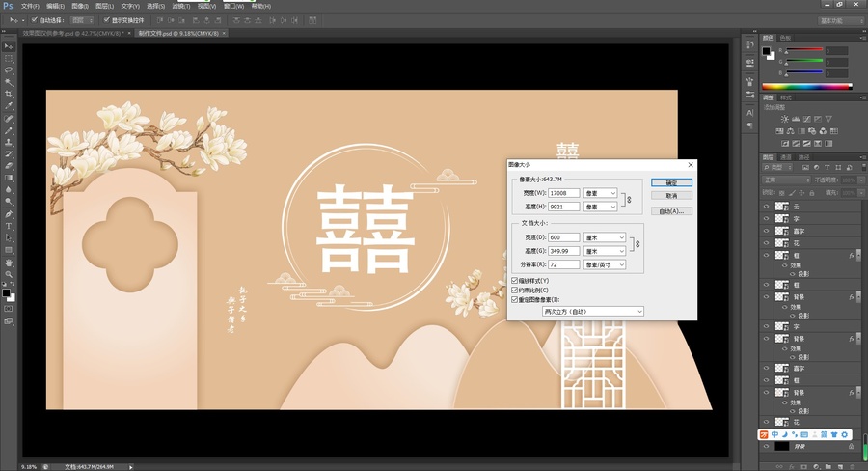This screenshot has height=471, width=868.
Task: Open the Paragraph panel icon
Action: click(x=750, y=125)
